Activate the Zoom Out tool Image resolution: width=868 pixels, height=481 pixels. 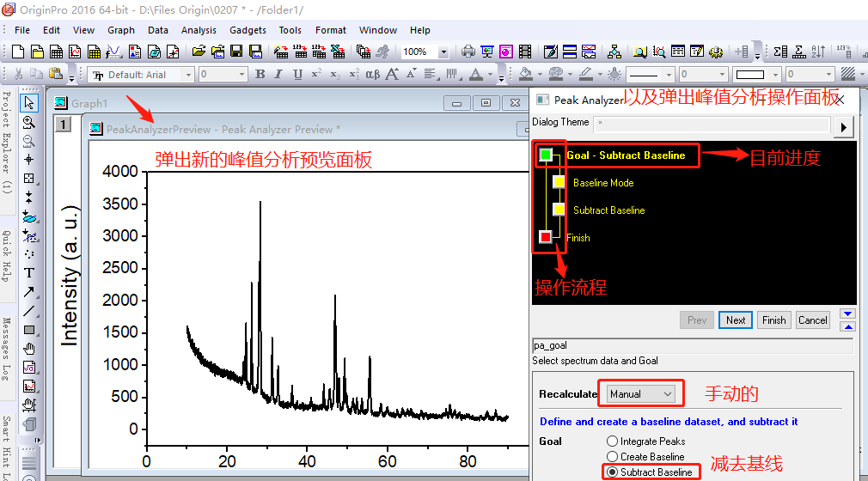tap(28, 141)
